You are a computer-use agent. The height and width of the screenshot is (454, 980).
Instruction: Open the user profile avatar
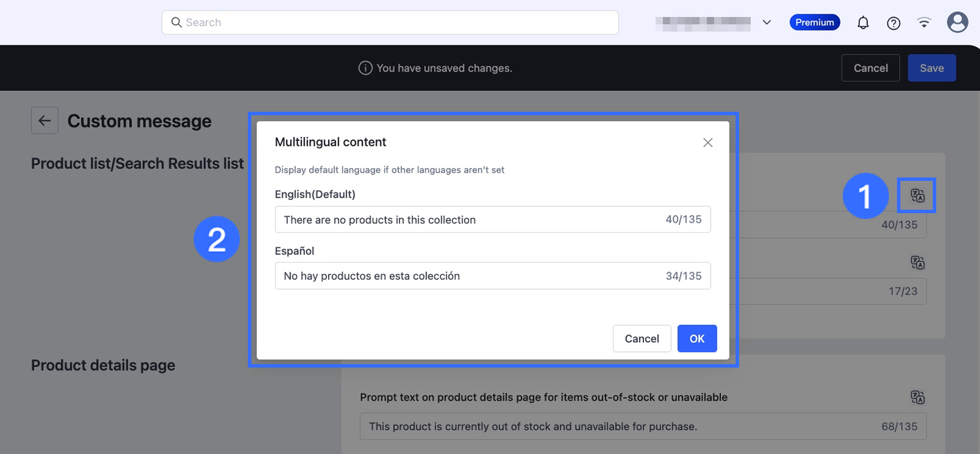[x=958, y=22]
